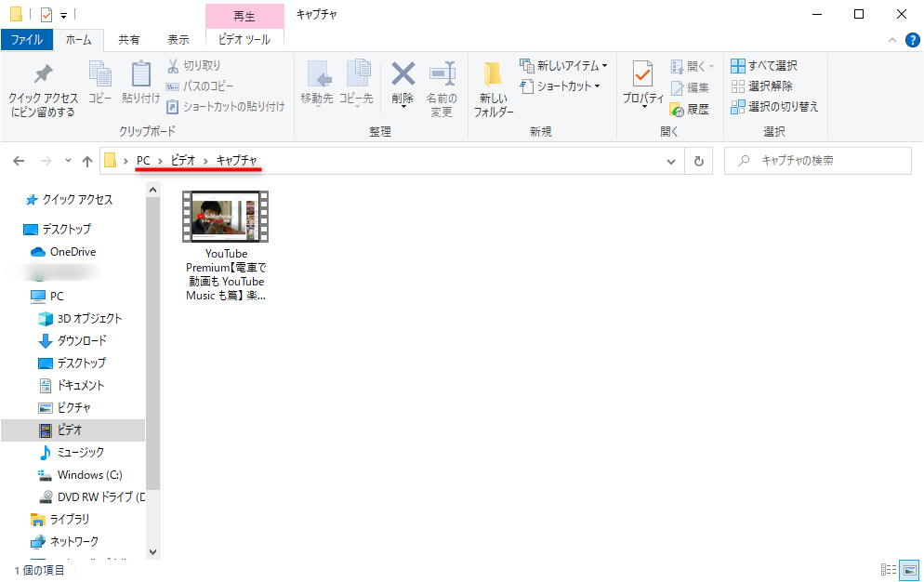Open プロパティ (Properties) icon

pos(643,83)
